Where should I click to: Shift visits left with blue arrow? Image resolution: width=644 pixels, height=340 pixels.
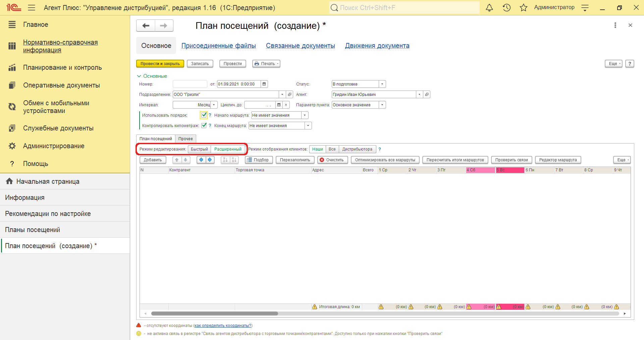pyautogui.click(x=201, y=160)
